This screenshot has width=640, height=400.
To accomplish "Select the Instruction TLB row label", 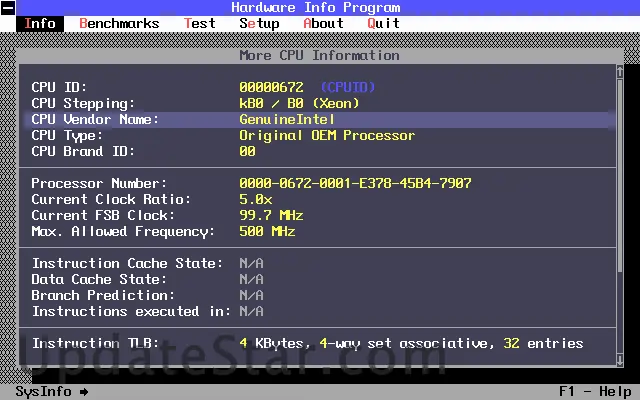I will pyautogui.click(x=96, y=344).
